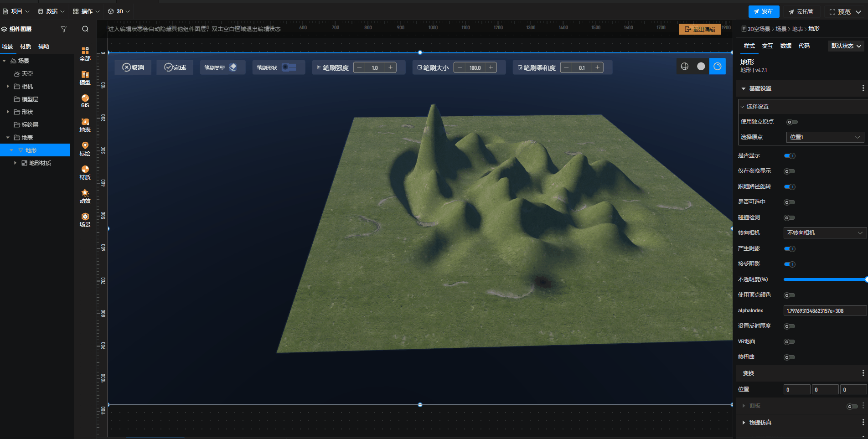868x439 pixels.
Task: Open the 转向相机 dropdown
Action: coord(824,233)
